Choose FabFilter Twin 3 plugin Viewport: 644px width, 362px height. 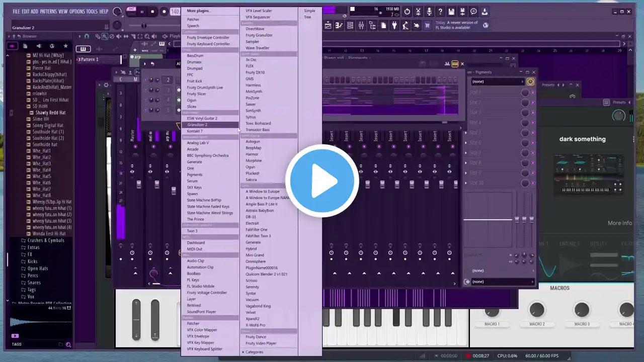pos(258,236)
